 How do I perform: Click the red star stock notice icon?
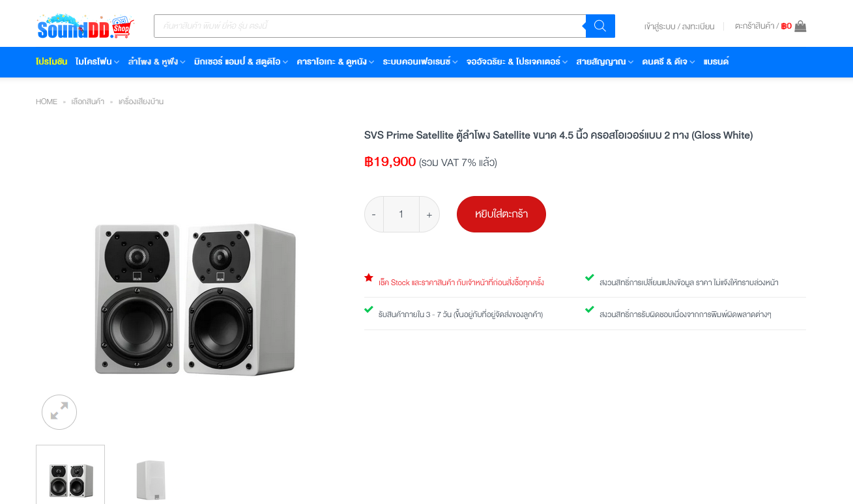point(369,277)
